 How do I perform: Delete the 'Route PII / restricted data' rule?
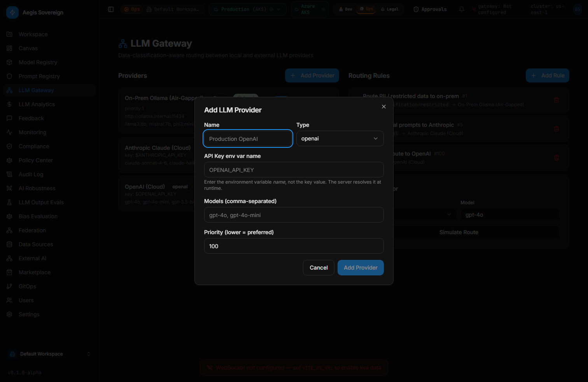(556, 100)
